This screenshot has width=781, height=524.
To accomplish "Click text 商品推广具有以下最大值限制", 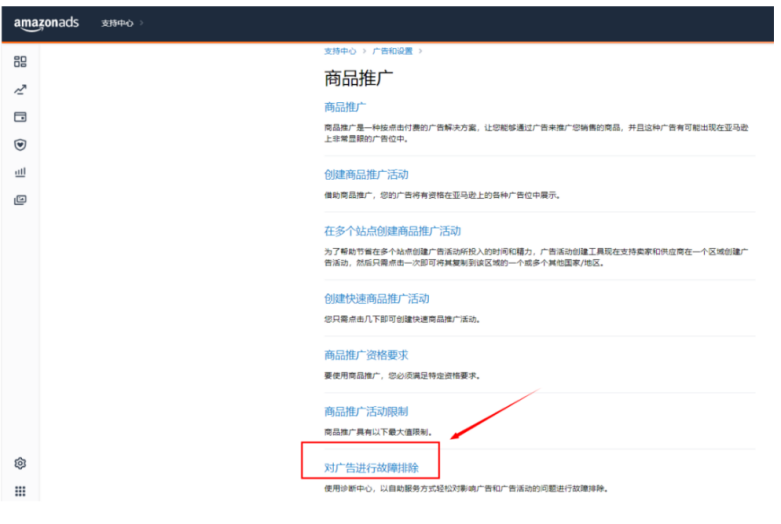I will click(379, 432).
